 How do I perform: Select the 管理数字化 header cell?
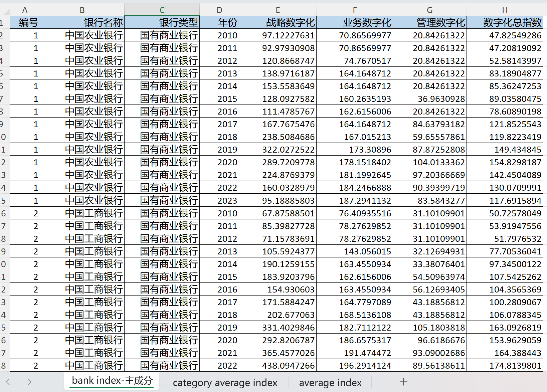pos(430,22)
